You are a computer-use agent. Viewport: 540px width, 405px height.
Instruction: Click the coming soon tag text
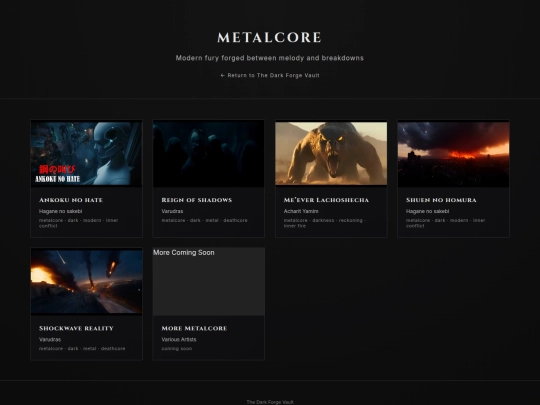tap(177, 349)
